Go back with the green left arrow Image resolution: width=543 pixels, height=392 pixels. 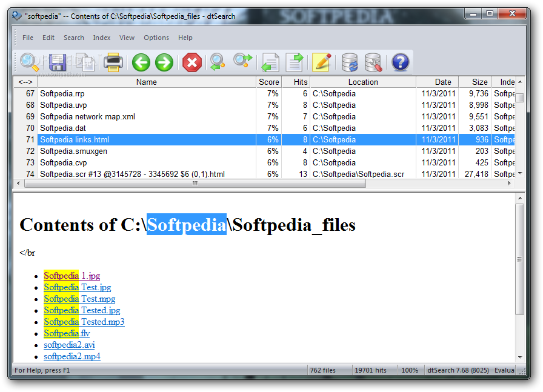pyautogui.click(x=141, y=62)
